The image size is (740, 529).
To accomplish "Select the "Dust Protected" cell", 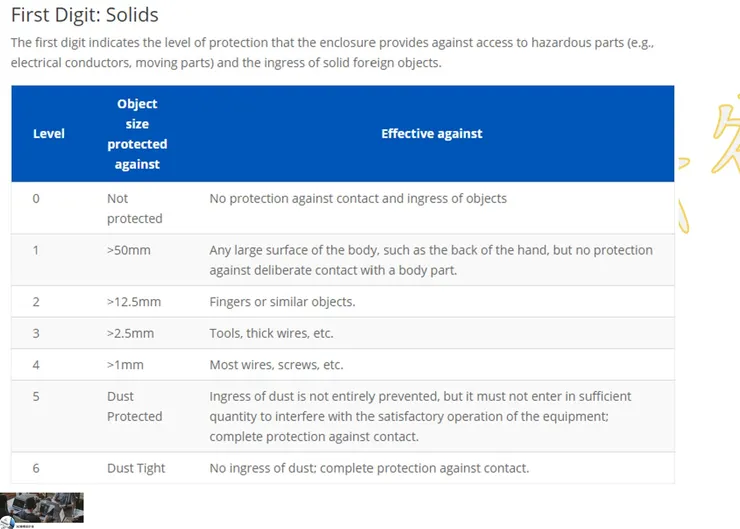I will [134, 406].
